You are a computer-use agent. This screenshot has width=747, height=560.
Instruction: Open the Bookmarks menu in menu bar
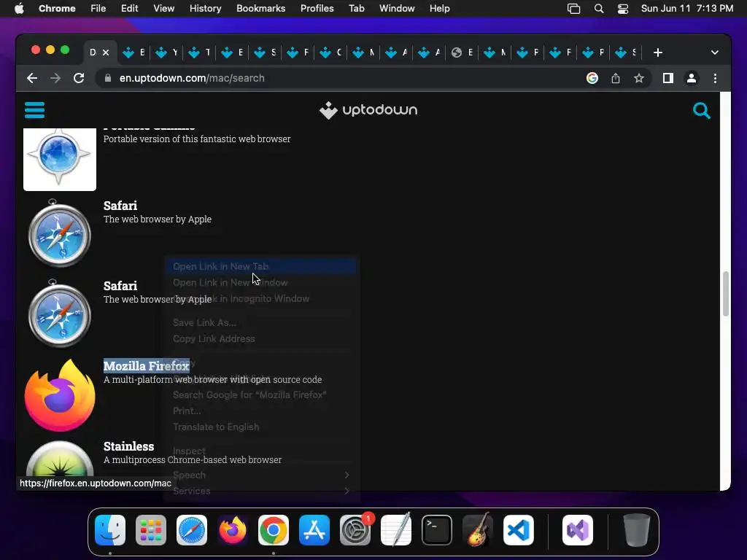[260, 8]
